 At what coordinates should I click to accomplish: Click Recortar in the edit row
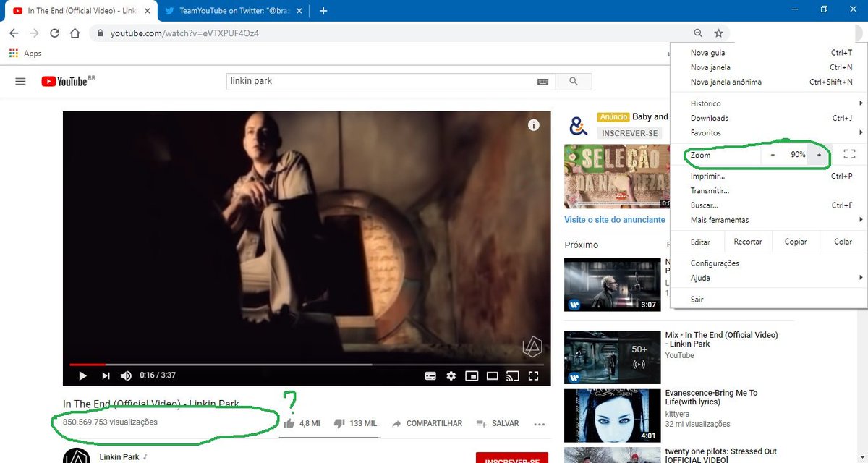pos(748,242)
